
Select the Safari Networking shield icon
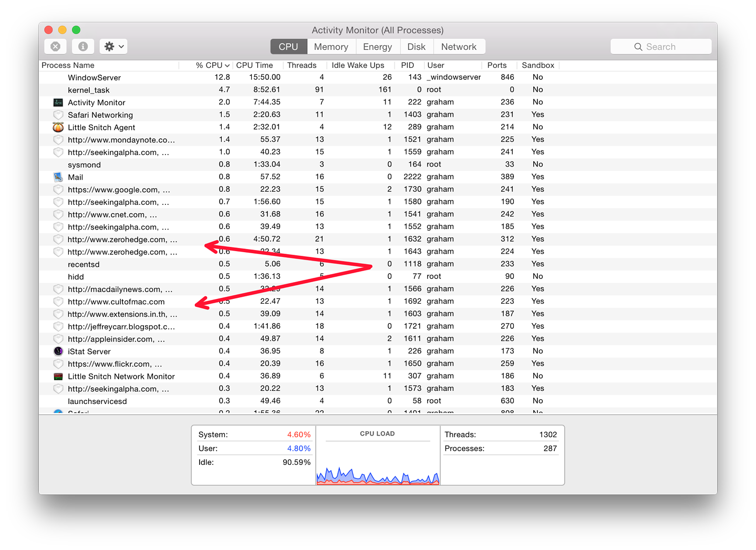coord(58,115)
